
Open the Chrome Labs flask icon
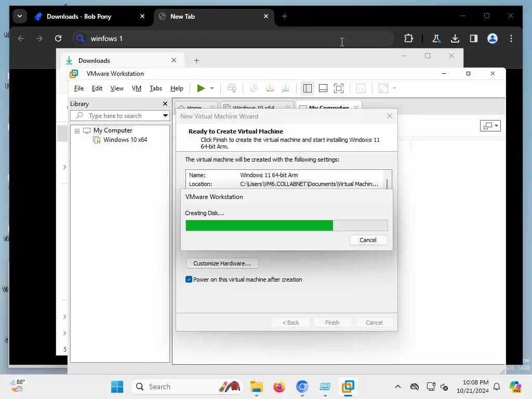(x=436, y=38)
